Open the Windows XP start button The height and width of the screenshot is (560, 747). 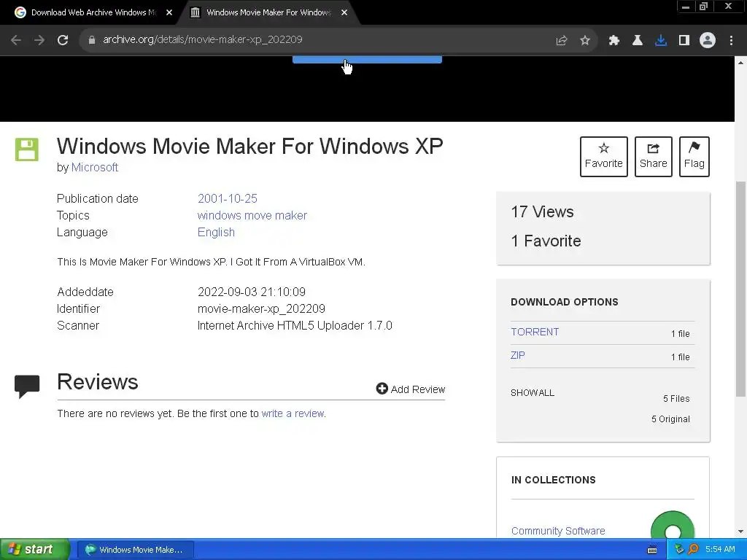tap(34, 550)
